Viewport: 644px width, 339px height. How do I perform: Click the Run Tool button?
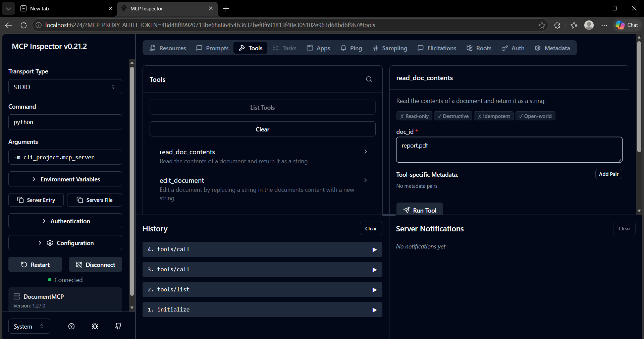420,210
